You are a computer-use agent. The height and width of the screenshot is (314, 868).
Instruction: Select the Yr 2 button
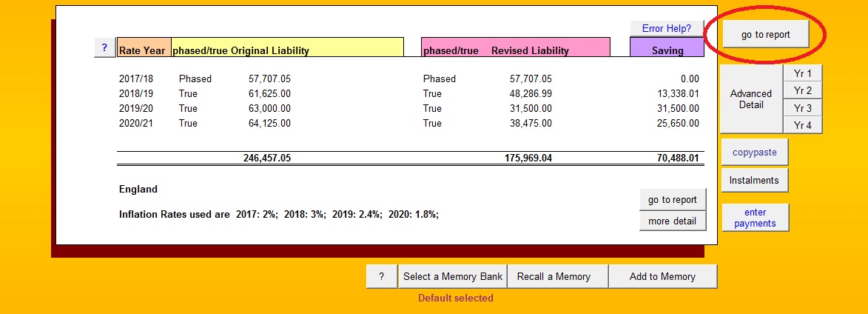tap(802, 90)
